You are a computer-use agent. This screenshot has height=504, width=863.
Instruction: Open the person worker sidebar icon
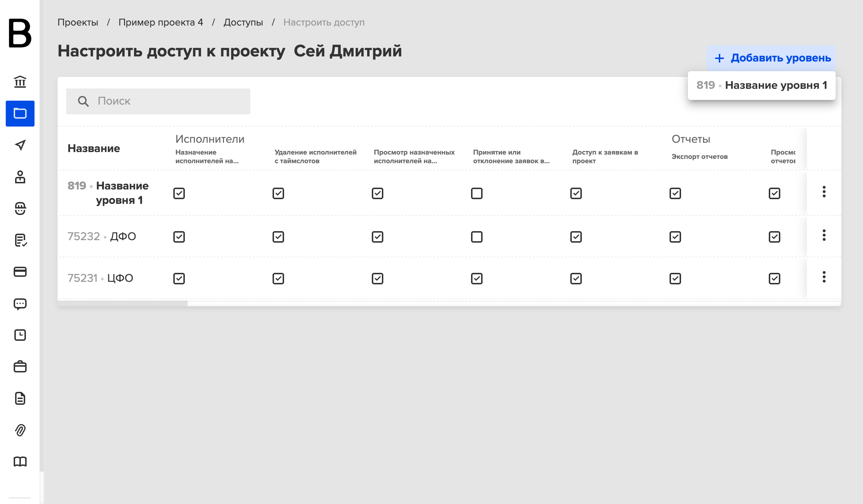(x=20, y=177)
